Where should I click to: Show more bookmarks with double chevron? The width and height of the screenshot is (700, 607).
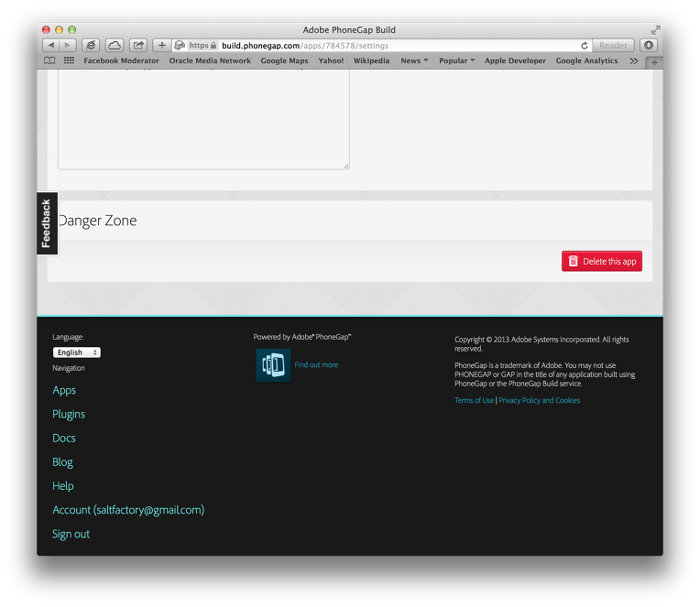(x=633, y=60)
